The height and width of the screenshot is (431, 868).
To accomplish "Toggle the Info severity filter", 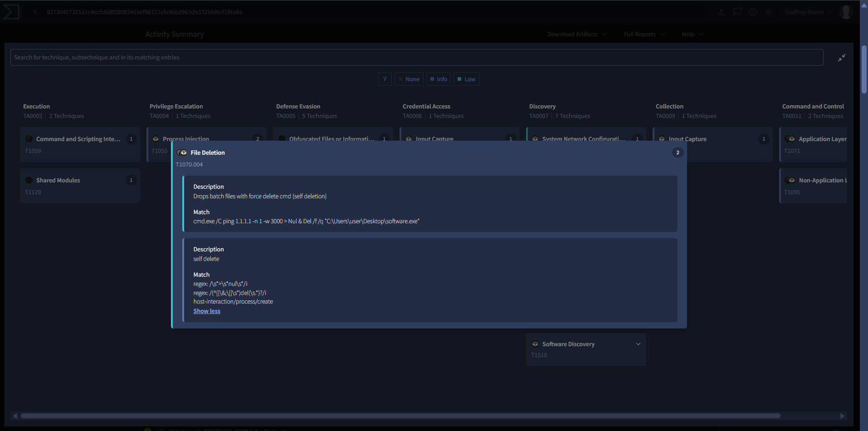I will pyautogui.click(x=439, y=79).
